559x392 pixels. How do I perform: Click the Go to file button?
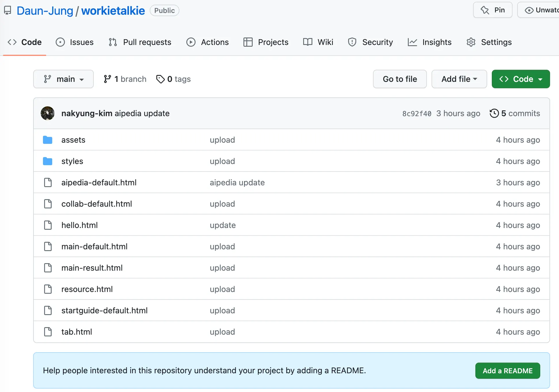(x=400, y=79)
